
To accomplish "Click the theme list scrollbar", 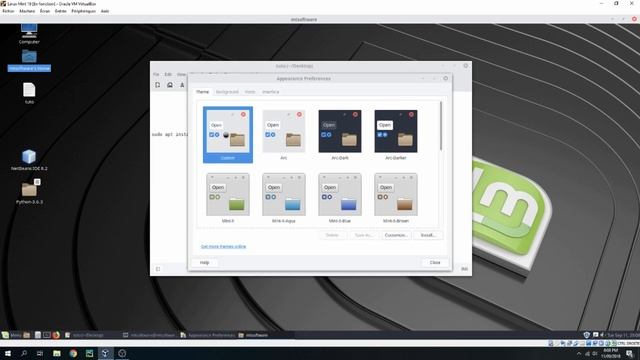I will [441, 126].
